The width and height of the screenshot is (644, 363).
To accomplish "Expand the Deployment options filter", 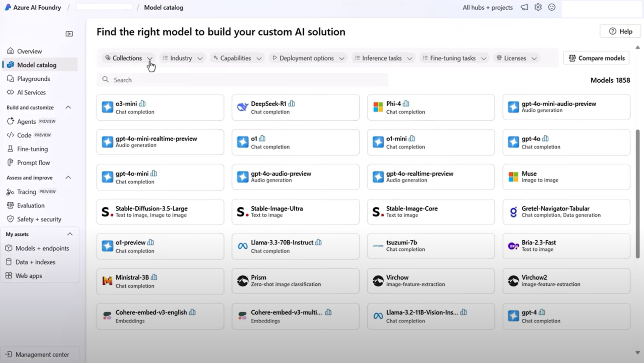I will 307,58.
